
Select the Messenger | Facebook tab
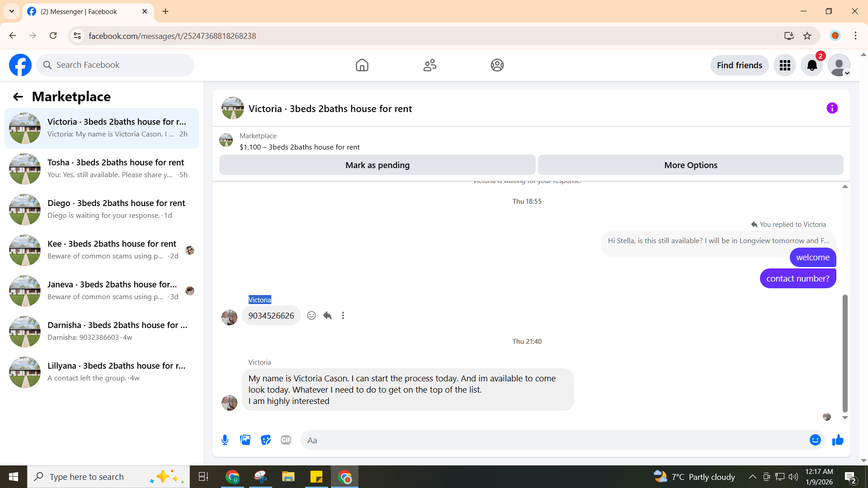point(88,11)
